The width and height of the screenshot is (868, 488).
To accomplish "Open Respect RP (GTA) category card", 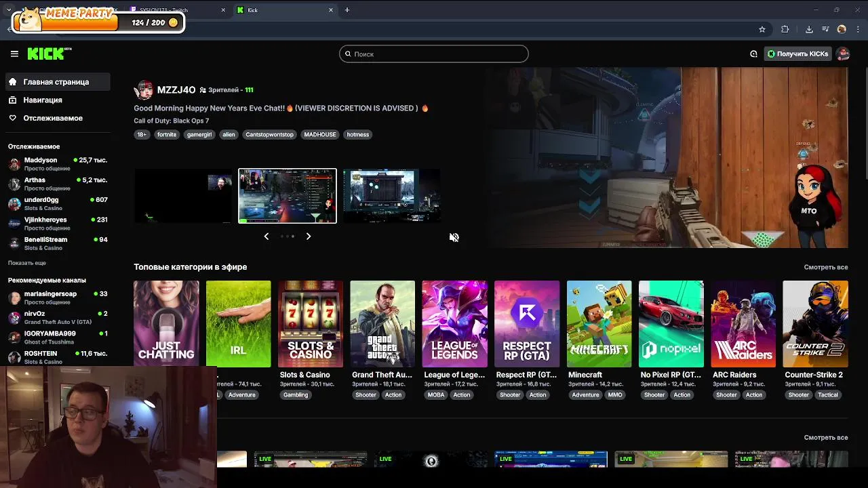I will (527, 323).
